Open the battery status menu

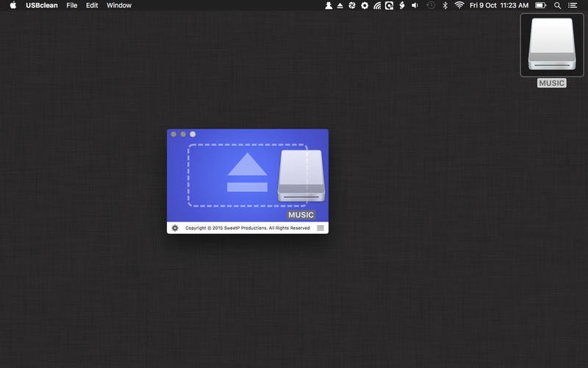[540, 5]
